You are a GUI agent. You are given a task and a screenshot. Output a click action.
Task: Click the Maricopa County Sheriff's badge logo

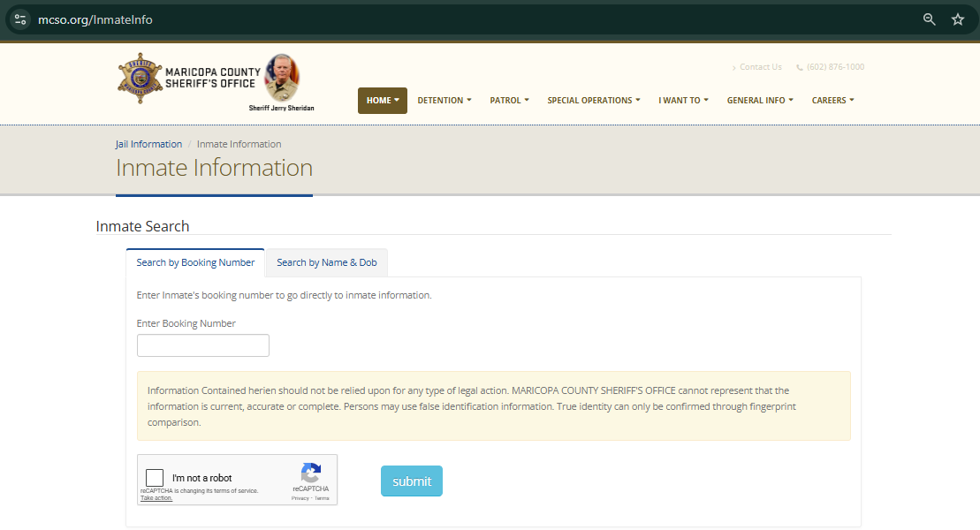(x=141, y=78)
